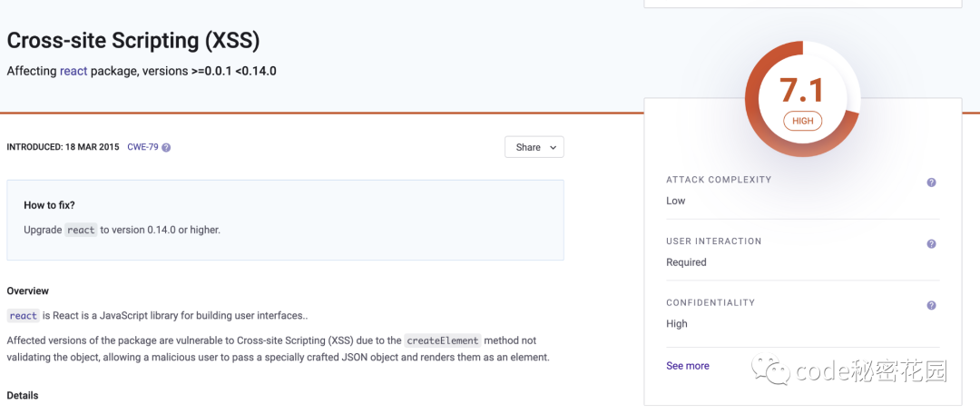Show the Attack Complexity help tooltip icon
This screenshot has width=980, height=414.
point(931,182)
